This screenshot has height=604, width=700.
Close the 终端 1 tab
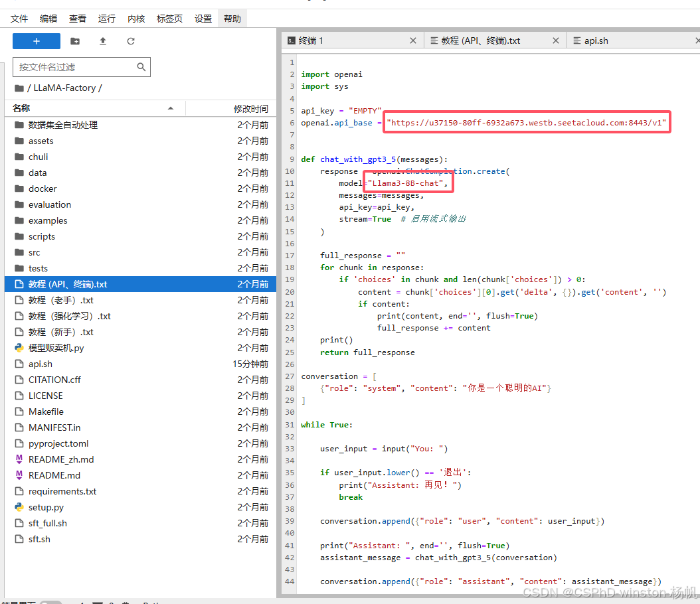tap(413, 40)
